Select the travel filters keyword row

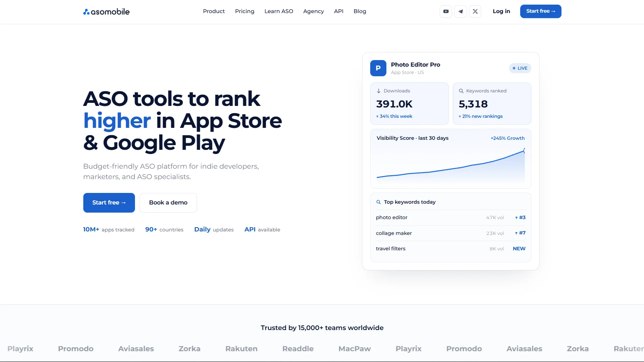click(x=451, y=249)
